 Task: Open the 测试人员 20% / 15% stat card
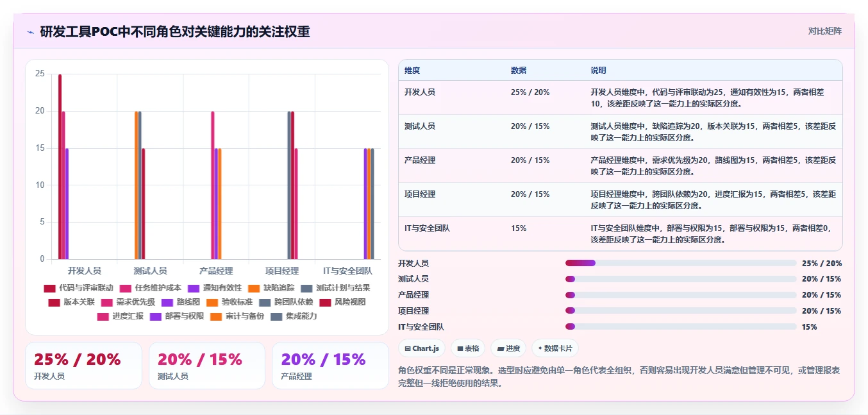[207, 366]
